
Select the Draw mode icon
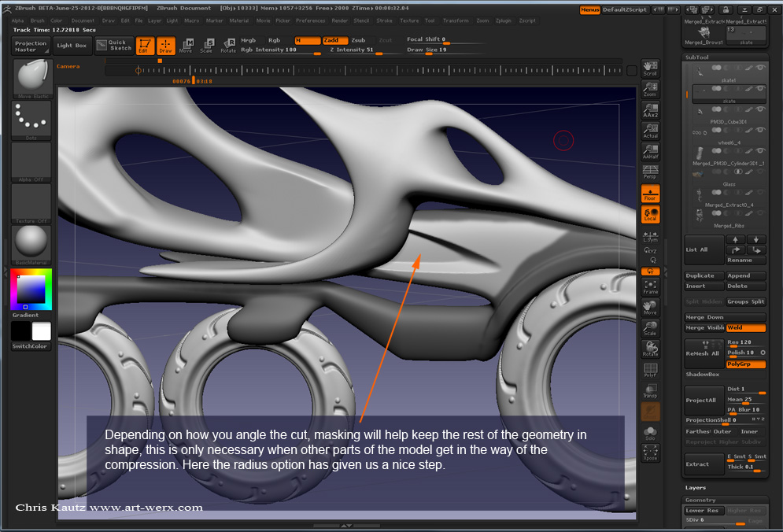[166, 46]
